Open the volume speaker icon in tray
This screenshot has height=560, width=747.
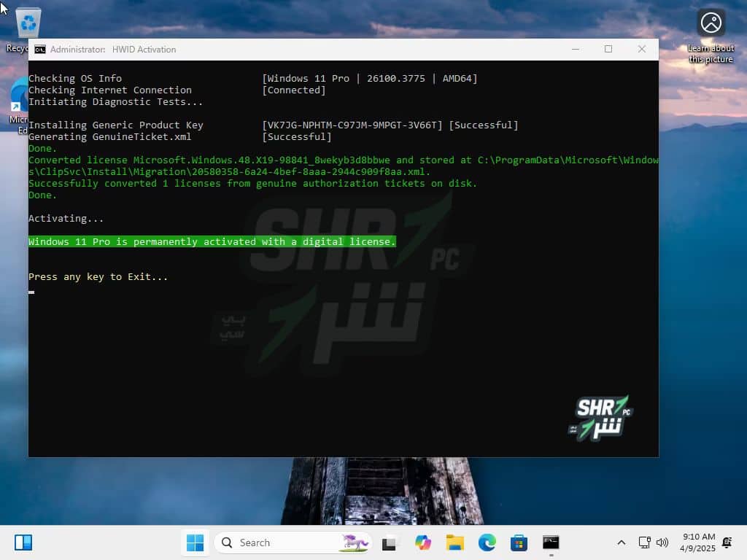pos(662,542)
